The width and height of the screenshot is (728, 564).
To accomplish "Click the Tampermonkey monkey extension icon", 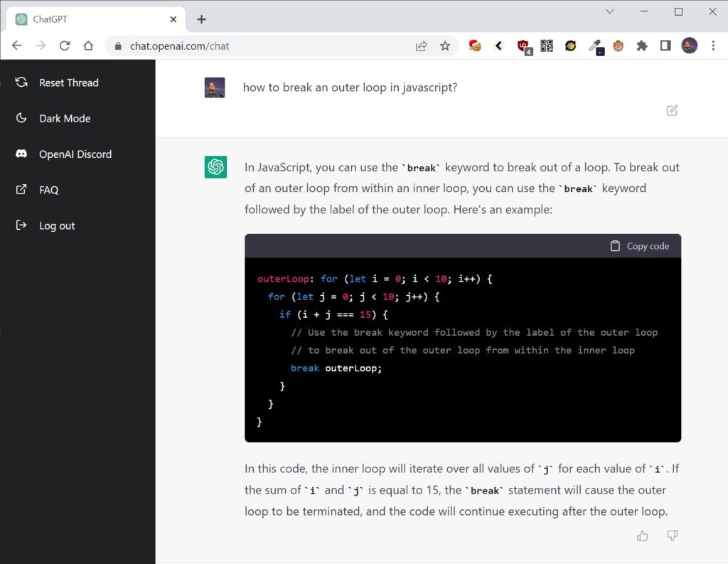I will tap(619, 45).
